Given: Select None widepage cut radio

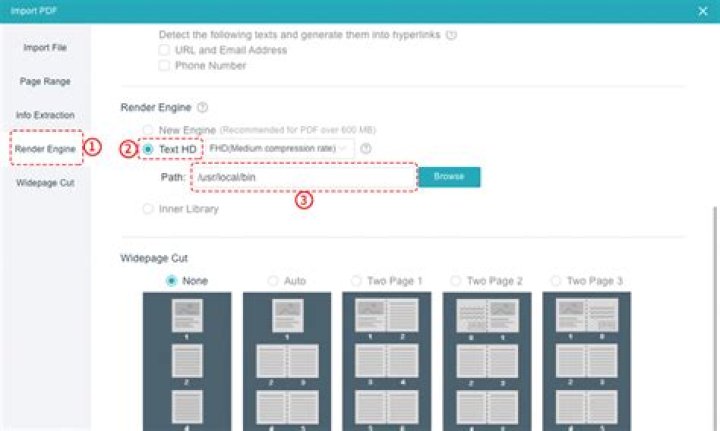Looking at the screenshot, I should point(171,281).
